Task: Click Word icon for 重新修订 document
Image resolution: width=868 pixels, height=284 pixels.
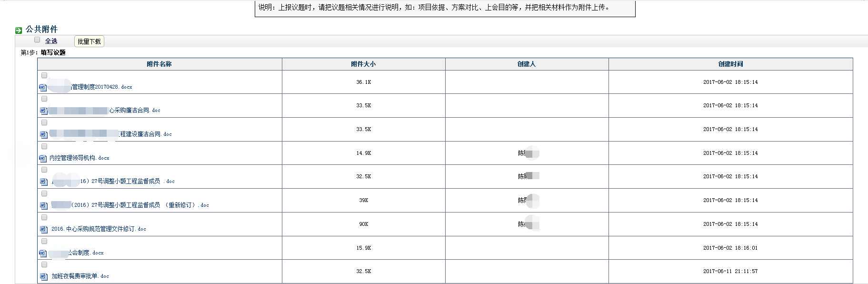Action: [x=43, y=205]
